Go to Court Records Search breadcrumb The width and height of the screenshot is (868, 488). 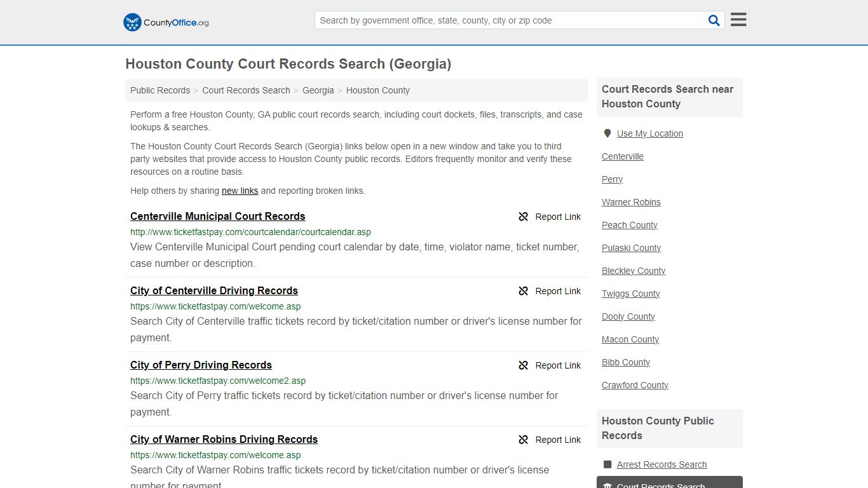246,90
